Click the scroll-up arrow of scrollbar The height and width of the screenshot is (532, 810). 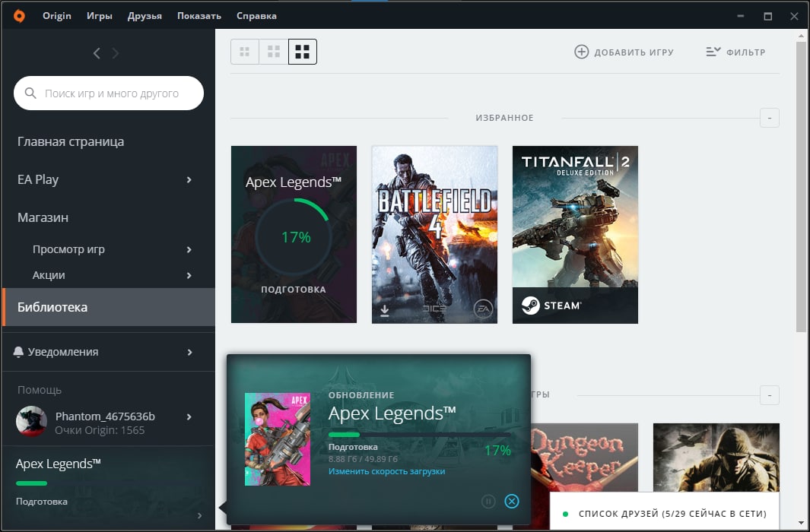[x=801, y=36]
